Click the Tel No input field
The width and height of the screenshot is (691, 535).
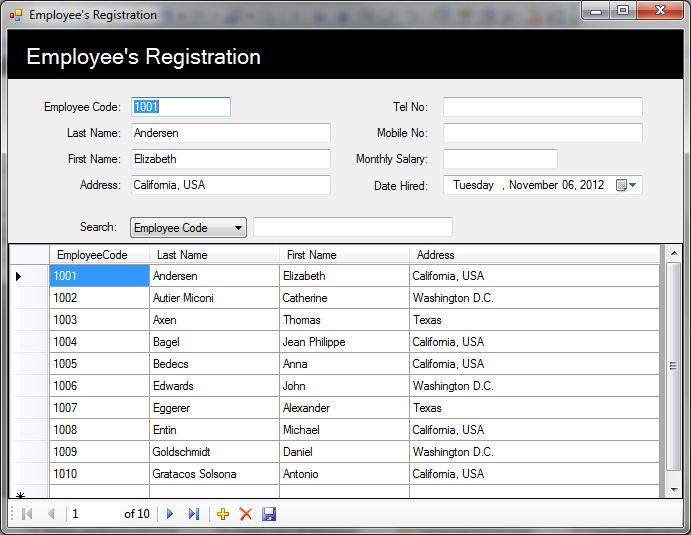[542, 107]
